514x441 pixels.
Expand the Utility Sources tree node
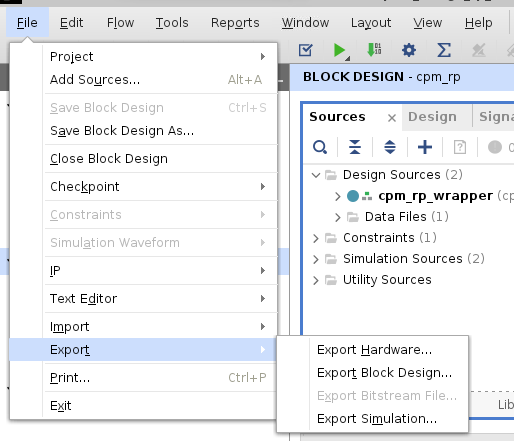point(316,280)
